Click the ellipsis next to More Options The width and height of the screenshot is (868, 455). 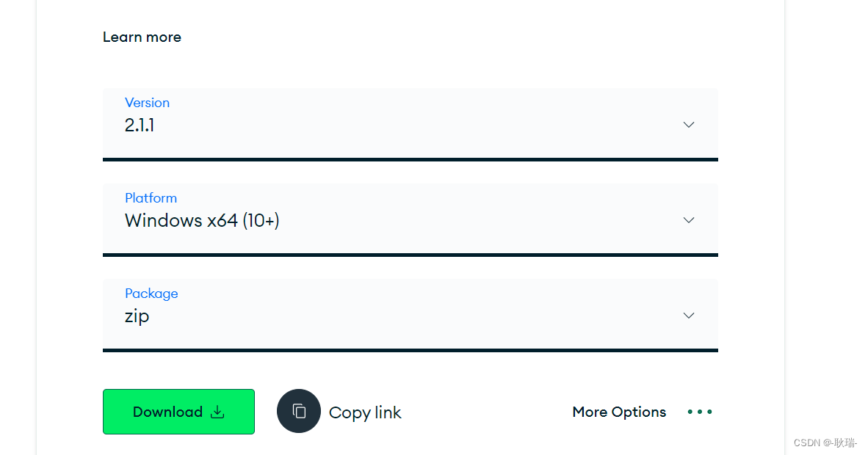click(x=699, y=412)
